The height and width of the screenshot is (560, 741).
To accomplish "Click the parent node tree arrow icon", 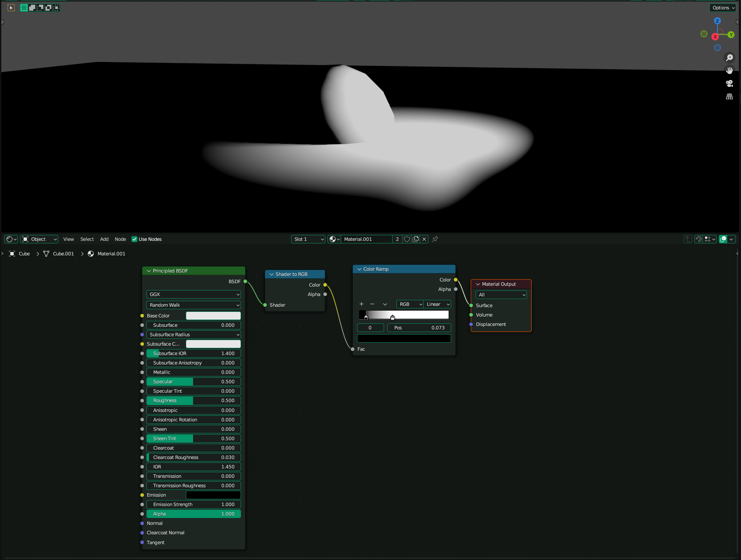I will click(687, 239).
